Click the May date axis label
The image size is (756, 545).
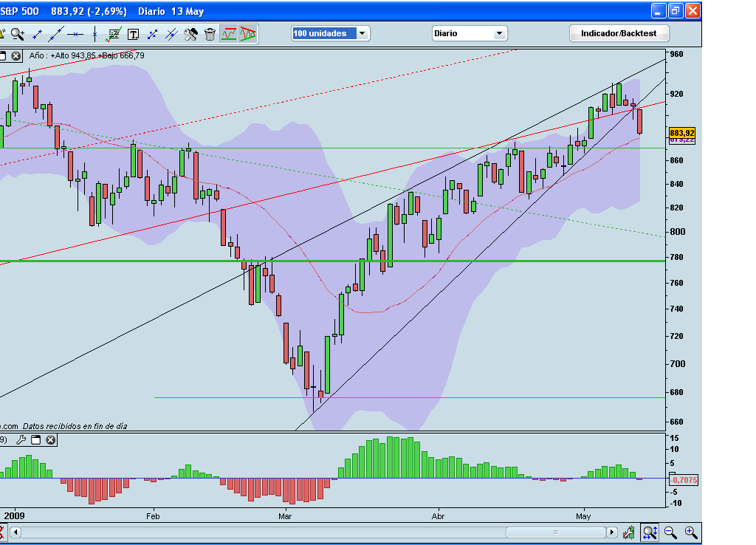[583, 516]
